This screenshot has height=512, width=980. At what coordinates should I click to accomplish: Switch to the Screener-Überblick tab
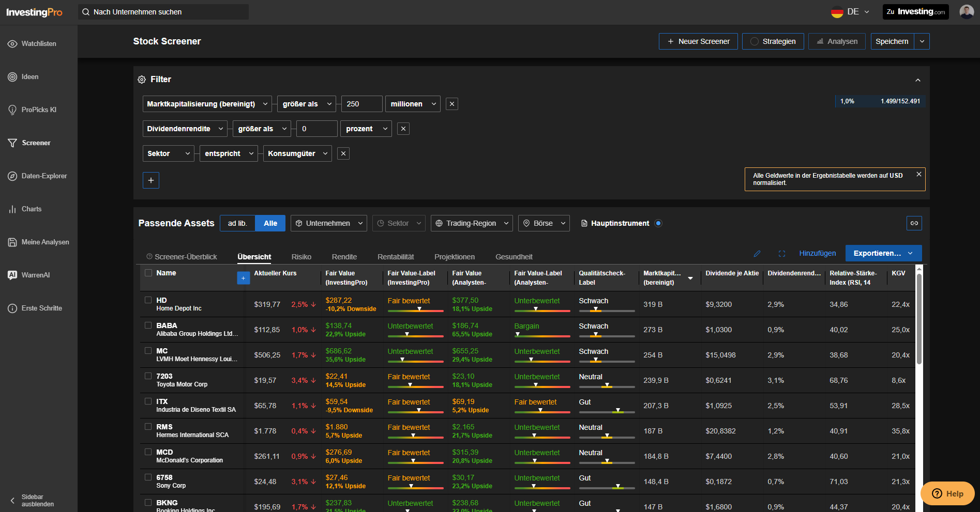pyautogui.click(x=182, y=257)
